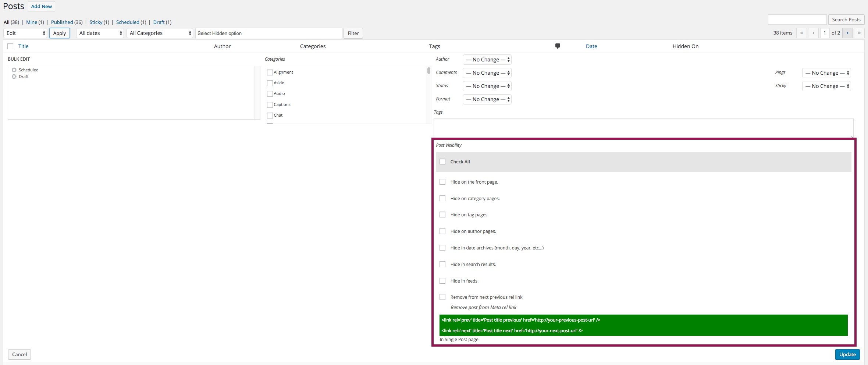Go to previous page of posts
The height and width of the screenshot is (365, 868).
tap(813, 33)
